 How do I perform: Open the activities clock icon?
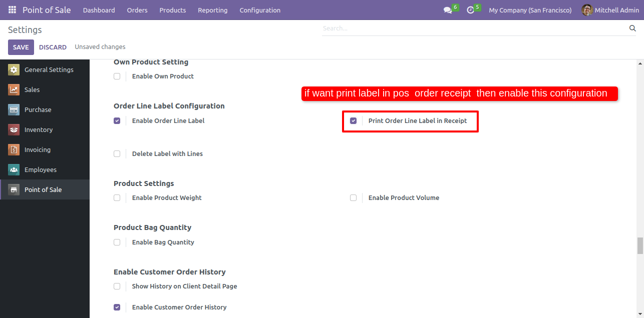470,10
